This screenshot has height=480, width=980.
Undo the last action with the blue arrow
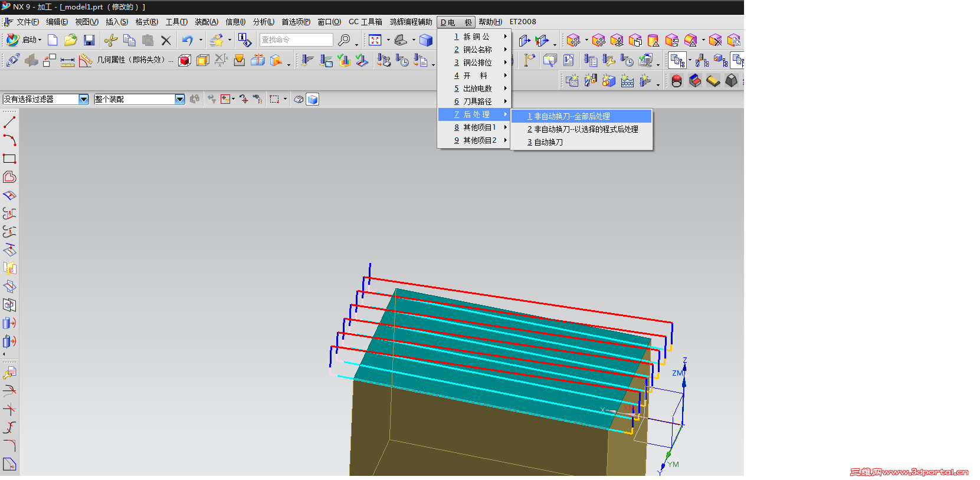pyautogui.click(x=188, y=40)
